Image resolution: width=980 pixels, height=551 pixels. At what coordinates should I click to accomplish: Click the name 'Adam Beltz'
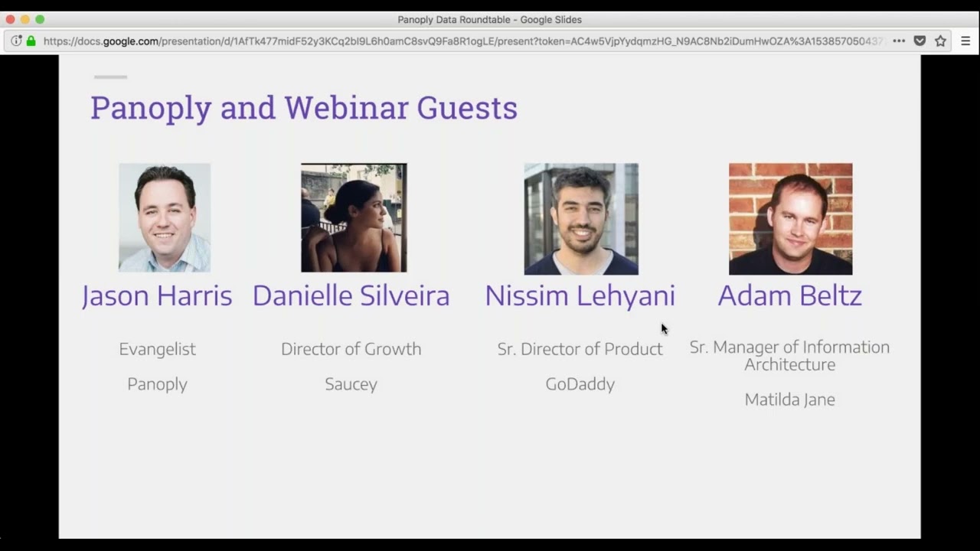(790, 296)
